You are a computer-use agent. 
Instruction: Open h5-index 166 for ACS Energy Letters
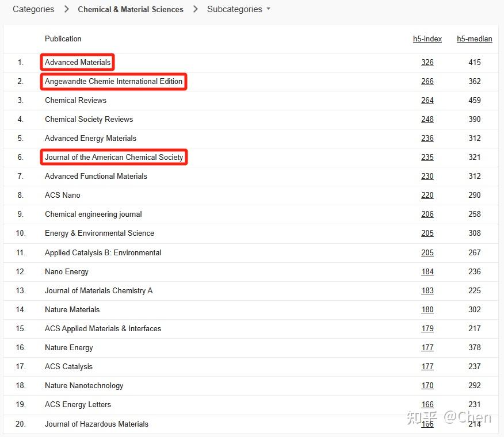[x=427, y=404]
